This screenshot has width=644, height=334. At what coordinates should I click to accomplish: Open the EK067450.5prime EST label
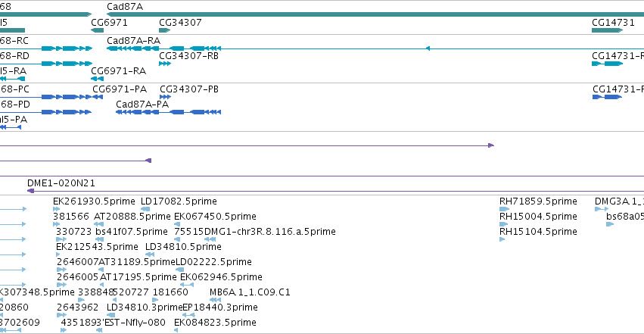tap(215, 217)
